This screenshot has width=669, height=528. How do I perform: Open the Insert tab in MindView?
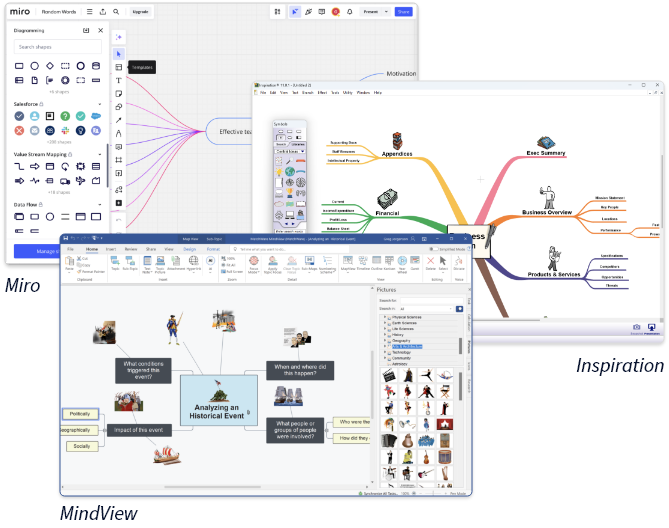click(111, 249)
